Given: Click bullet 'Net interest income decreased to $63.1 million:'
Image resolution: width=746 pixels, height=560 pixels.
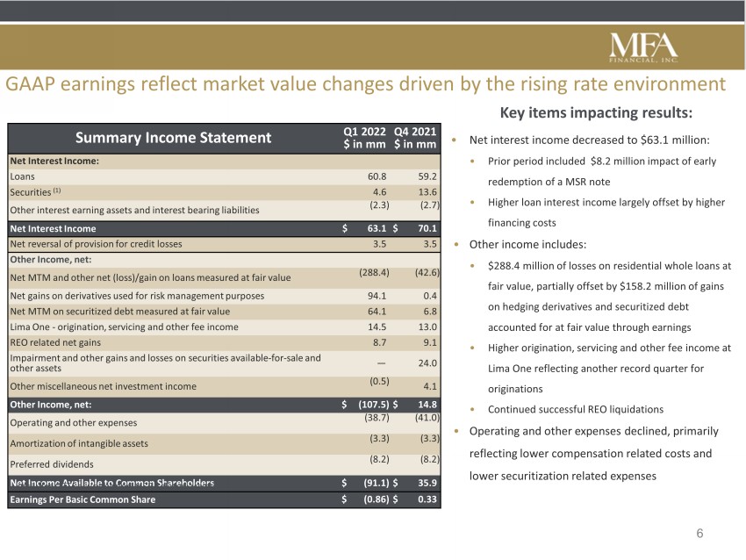Looking at the screenshot, I should click(x=590, y=140).
